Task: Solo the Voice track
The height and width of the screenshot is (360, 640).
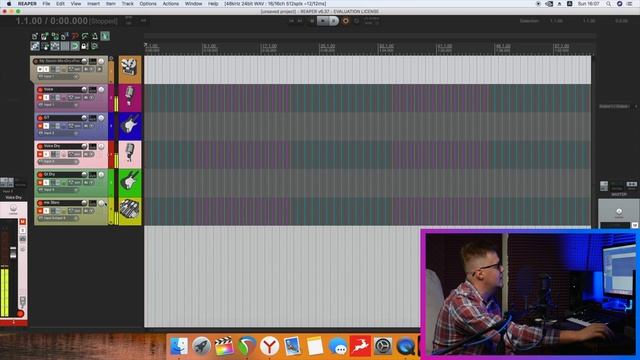Action: pyautogui.click(x=46, y=98)
